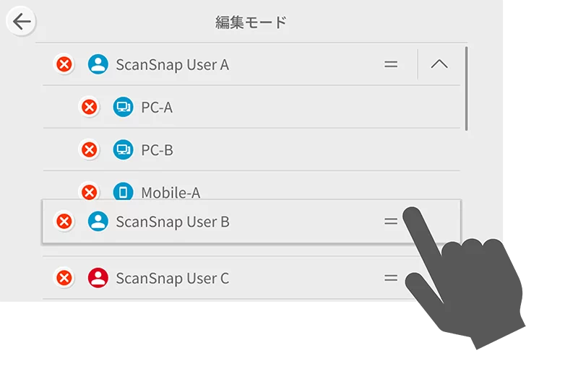Viewport: 578px width, 392px height.
Task: Select the ScanSnap User A name
Action: point(172,65)
